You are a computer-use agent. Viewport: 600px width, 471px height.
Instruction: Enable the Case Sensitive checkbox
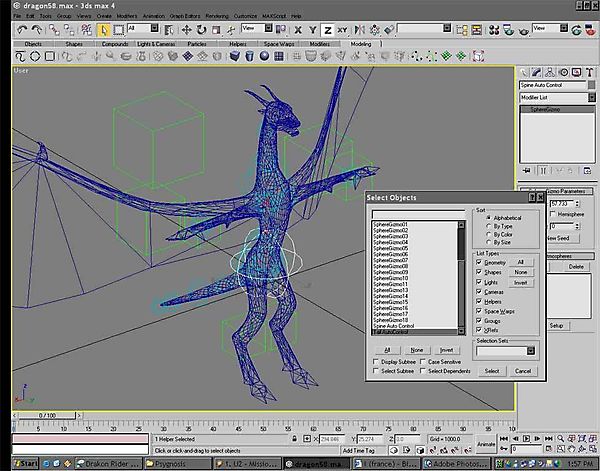[423, 362]
